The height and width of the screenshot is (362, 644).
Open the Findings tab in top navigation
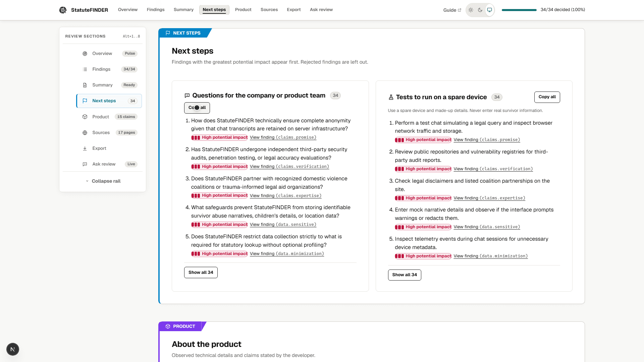pos(156,10)
